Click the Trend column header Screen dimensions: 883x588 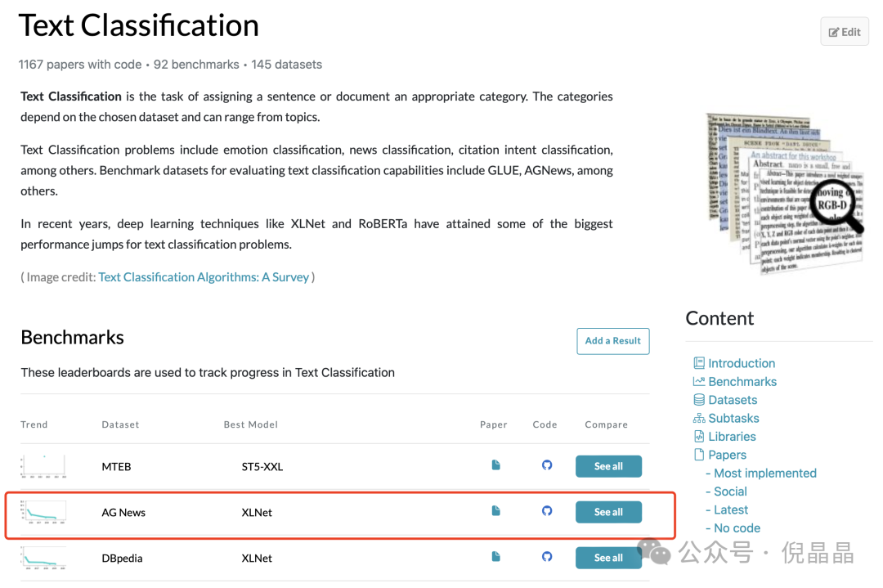(x=34, y=424)
